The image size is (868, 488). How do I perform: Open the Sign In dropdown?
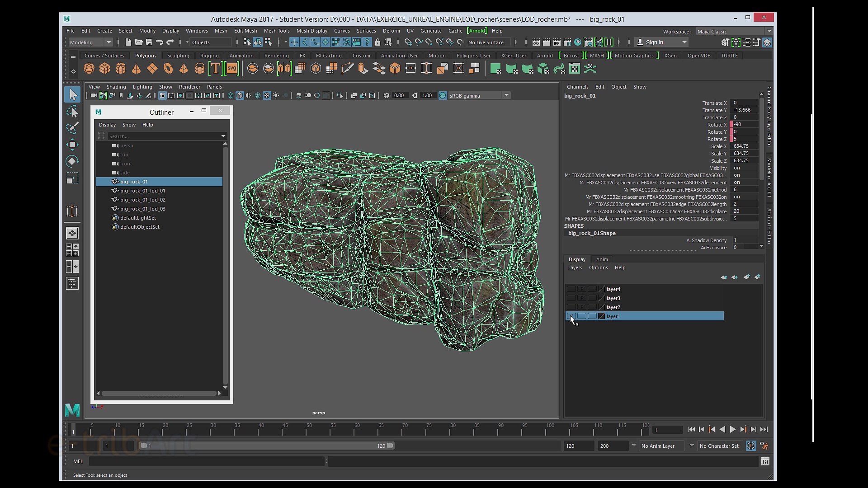point(662,42)
